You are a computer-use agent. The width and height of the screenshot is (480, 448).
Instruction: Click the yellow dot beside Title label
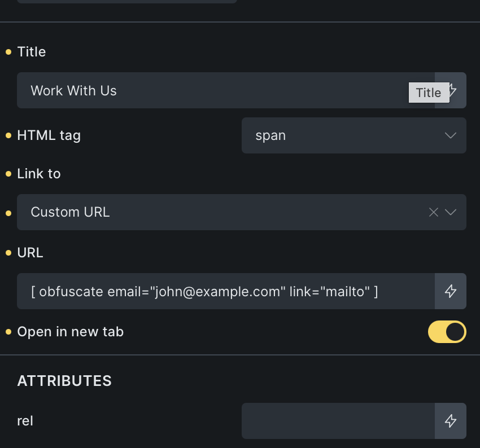pyautogui.click(x=8, y=52)
